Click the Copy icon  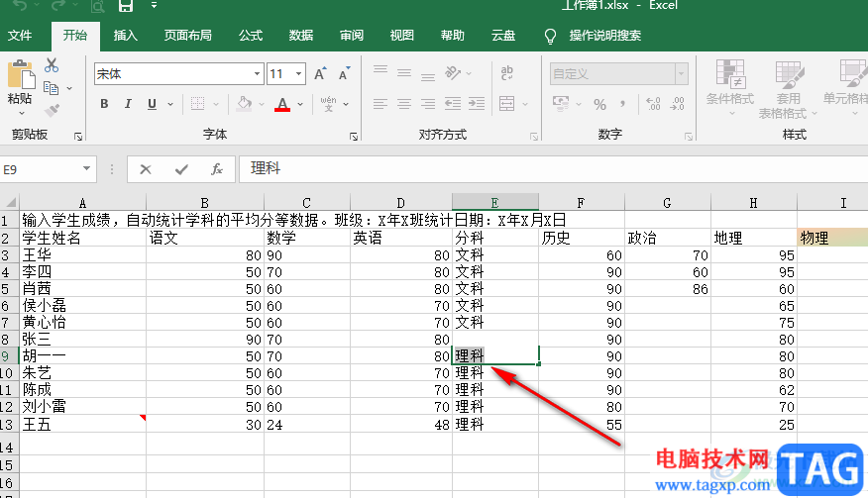(51, 88)
